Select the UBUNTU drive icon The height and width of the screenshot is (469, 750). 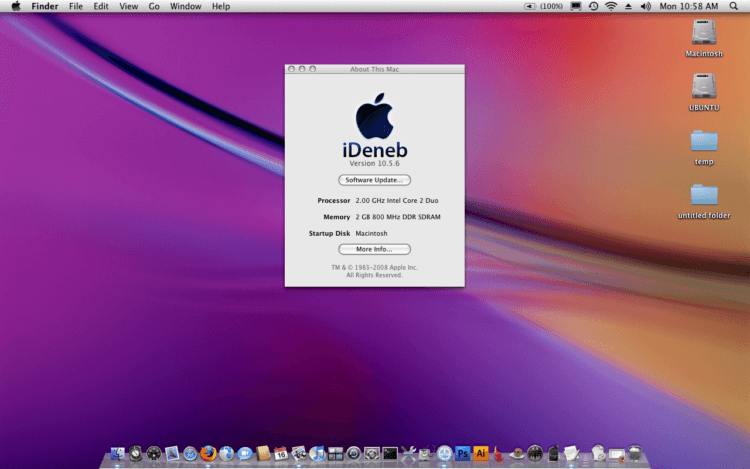click(704, 87)
